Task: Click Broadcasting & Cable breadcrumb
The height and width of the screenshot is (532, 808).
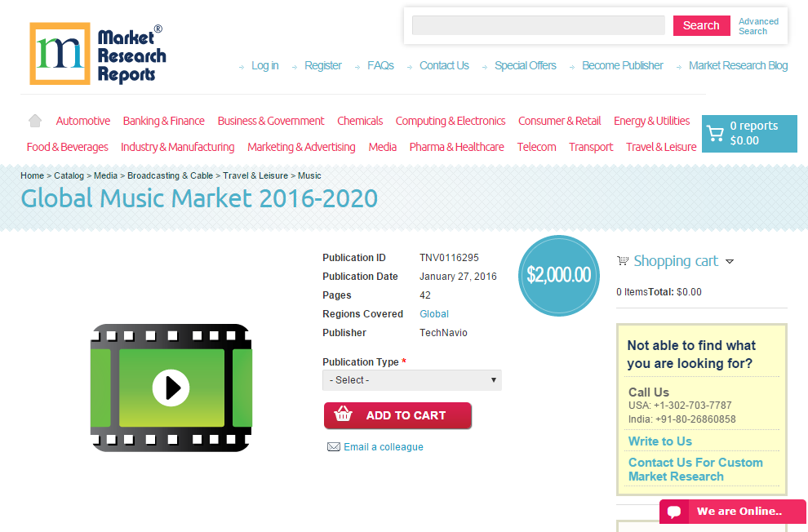Action: click(170, 175)
